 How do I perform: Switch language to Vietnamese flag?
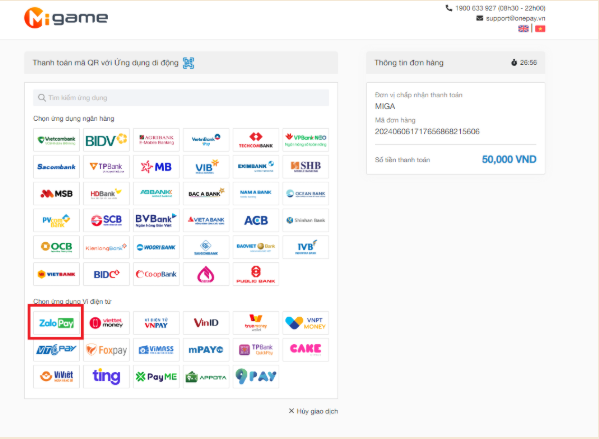(x=540, y=29)
